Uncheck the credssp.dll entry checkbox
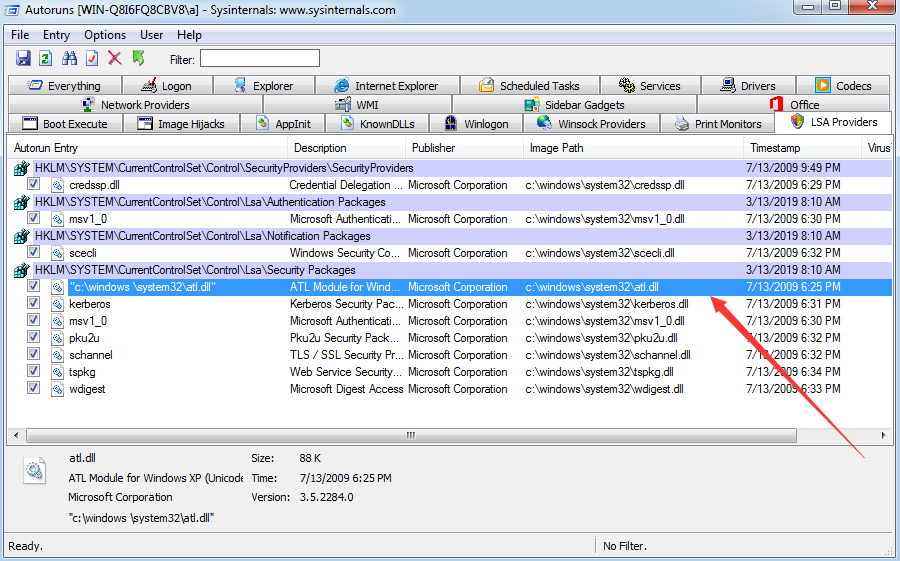This screenshot has width=900, height=561. click(34, 185)
